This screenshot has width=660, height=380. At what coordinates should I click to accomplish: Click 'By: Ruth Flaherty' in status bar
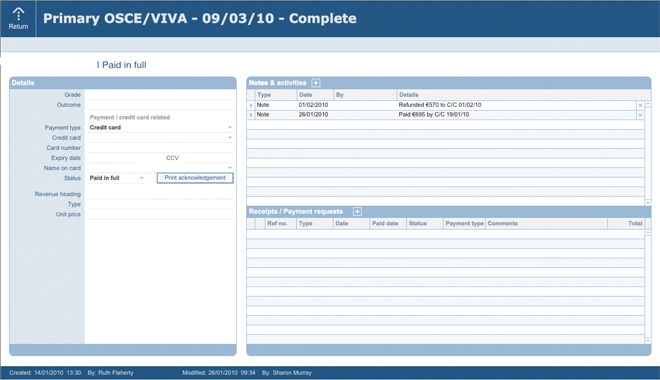pyautogui.click(x=110, y=373)
